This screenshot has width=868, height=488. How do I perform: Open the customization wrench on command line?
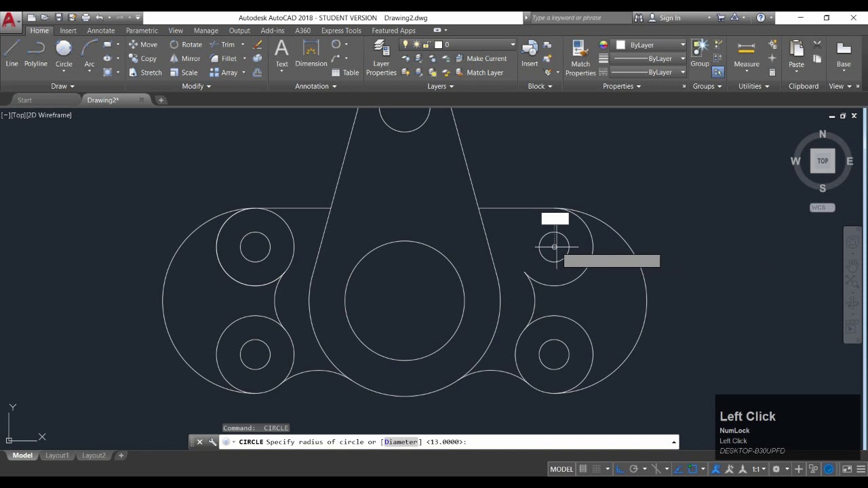point(212,442)
